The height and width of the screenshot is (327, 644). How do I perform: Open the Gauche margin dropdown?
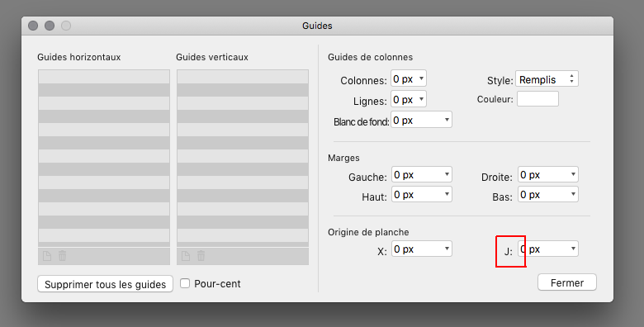(447, 174)
